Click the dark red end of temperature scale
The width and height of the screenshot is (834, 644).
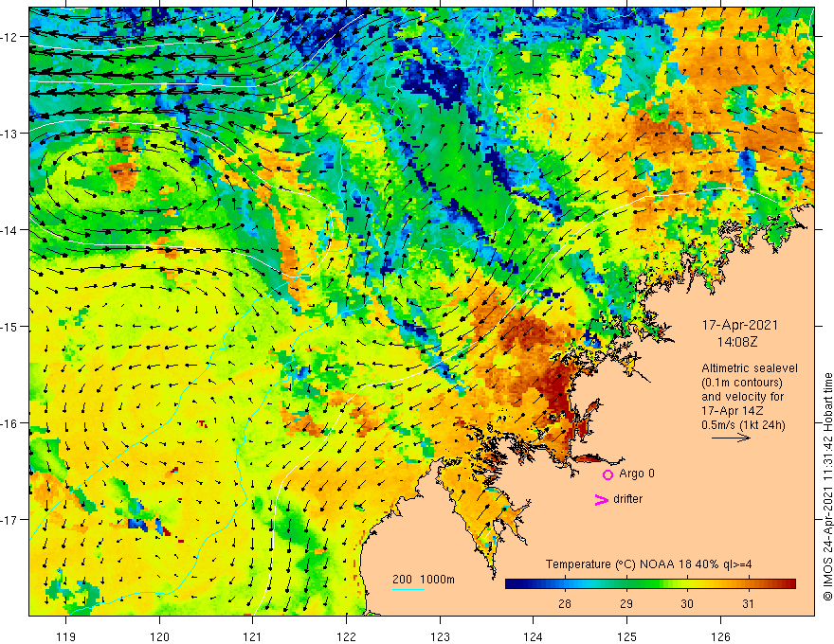790,584
